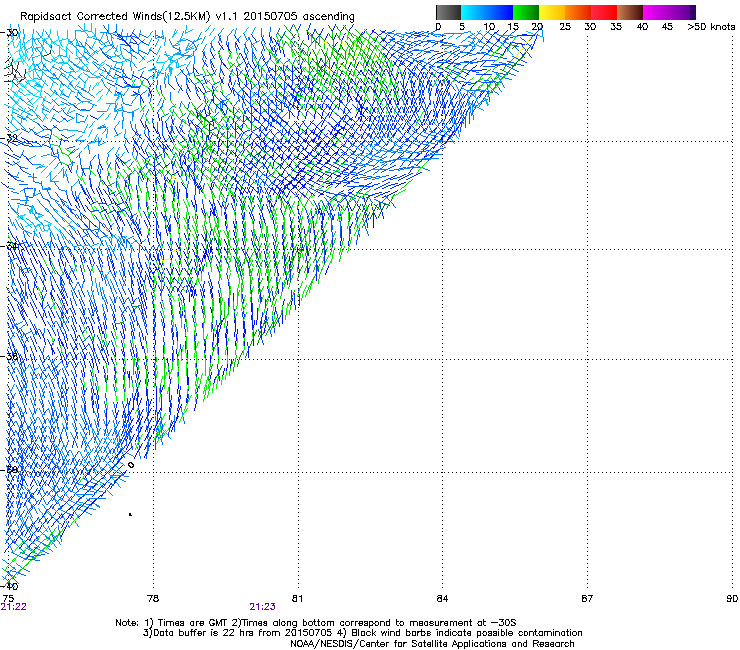This screenshot has width=740, height=650.
Task: Click the blue 10-15 knots legend swatch
Action: coord(500,12)
